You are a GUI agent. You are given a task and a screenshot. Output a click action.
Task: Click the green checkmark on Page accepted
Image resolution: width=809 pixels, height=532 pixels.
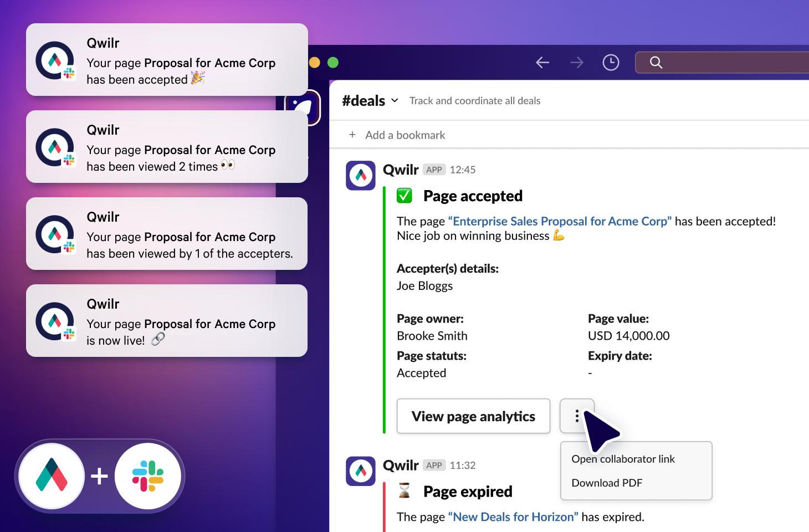pyautogui.click(x=404, y=196)
